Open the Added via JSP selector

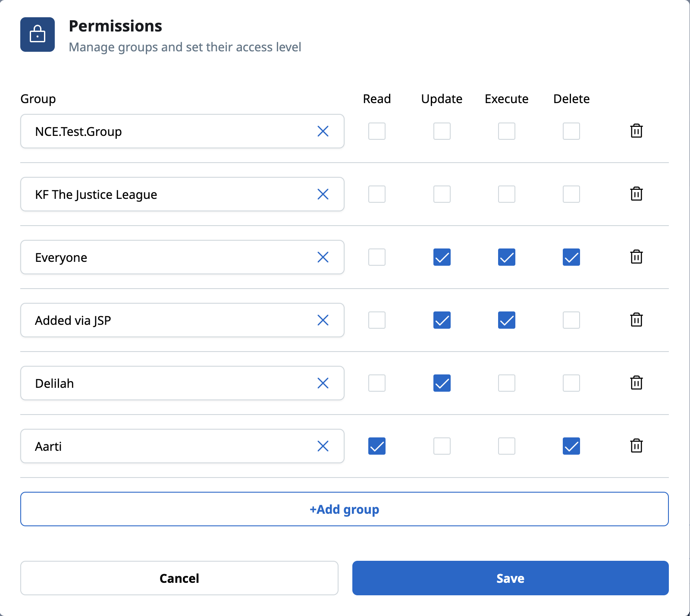(182, 320)
